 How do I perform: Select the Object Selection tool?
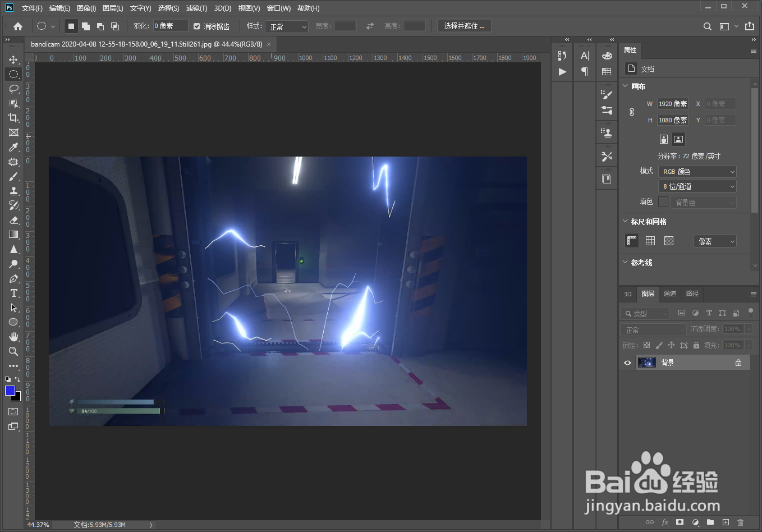13,103
